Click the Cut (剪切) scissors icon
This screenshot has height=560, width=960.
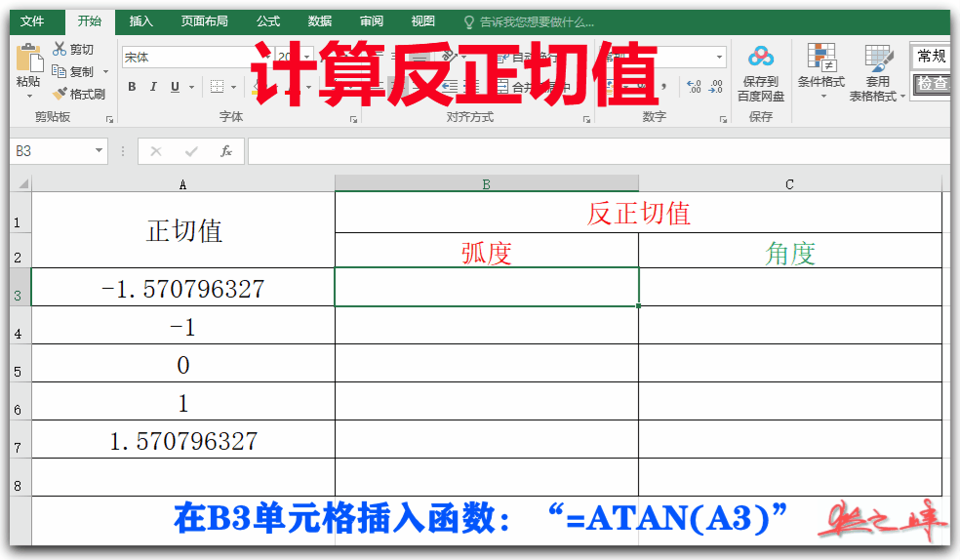[60, 49]
